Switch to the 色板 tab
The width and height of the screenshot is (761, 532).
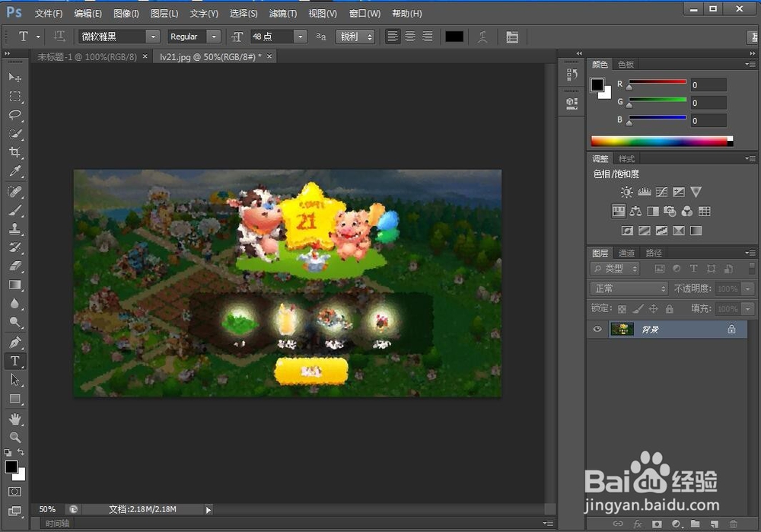(x=626, y=65)
